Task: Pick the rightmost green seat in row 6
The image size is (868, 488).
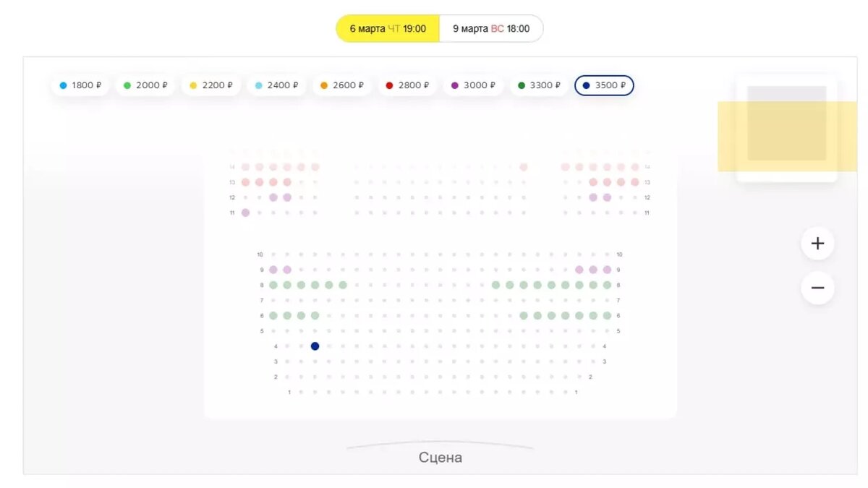Action: pyautogui.click(x=607, y=315)
